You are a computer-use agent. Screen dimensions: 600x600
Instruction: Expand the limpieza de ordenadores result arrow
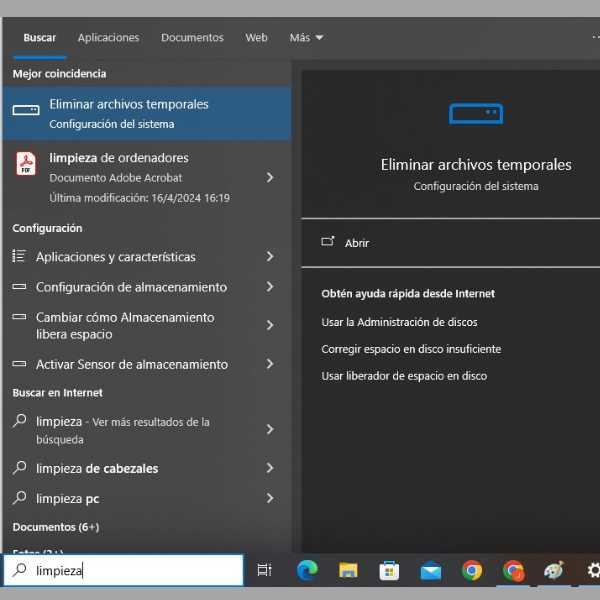(x=270, y=177)
